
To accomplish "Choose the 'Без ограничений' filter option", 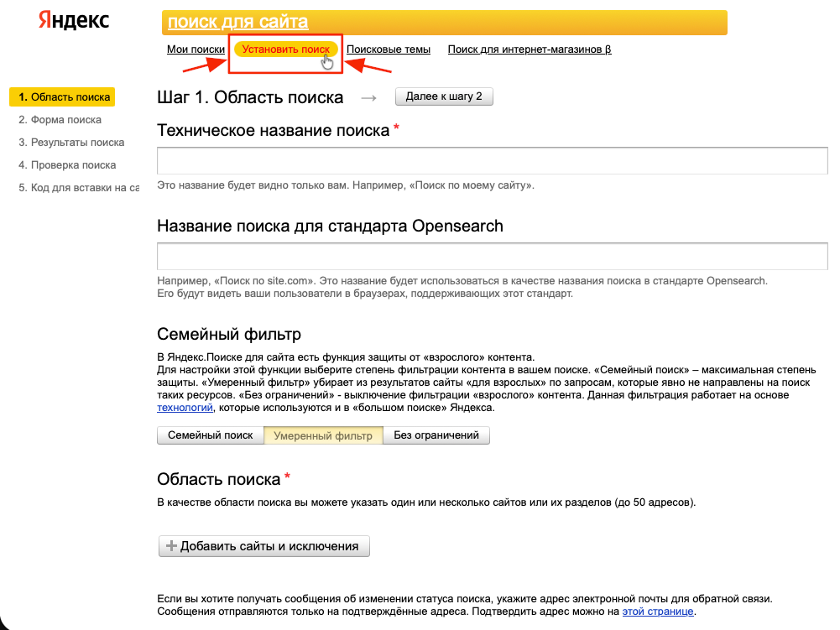I will [x=436, y=435].
